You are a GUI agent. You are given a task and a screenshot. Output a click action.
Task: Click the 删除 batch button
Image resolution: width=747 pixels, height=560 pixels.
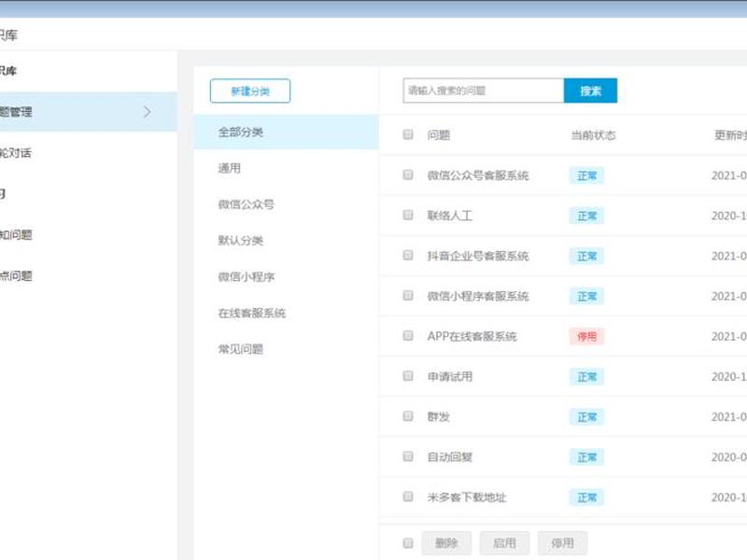coord(446,543)
